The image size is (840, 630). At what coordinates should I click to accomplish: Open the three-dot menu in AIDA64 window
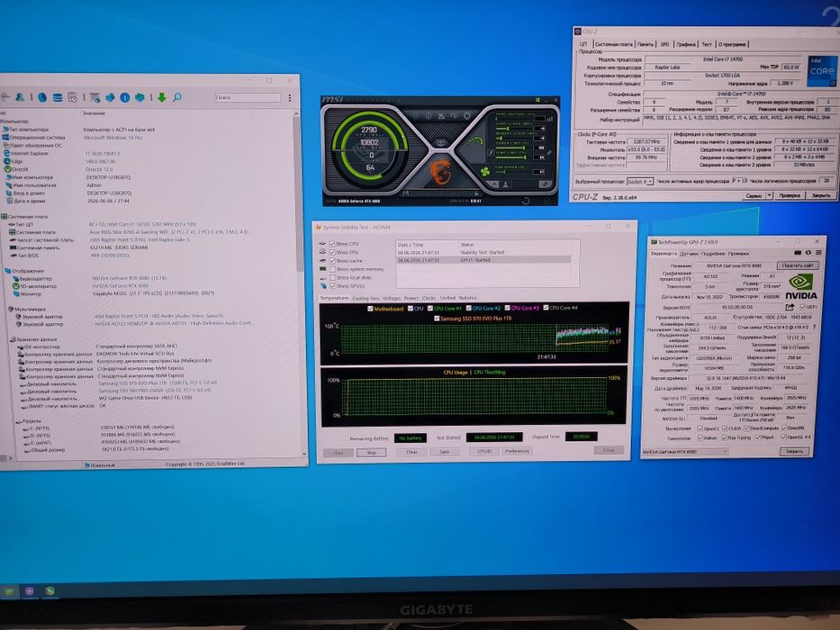[x=290, y=97]
